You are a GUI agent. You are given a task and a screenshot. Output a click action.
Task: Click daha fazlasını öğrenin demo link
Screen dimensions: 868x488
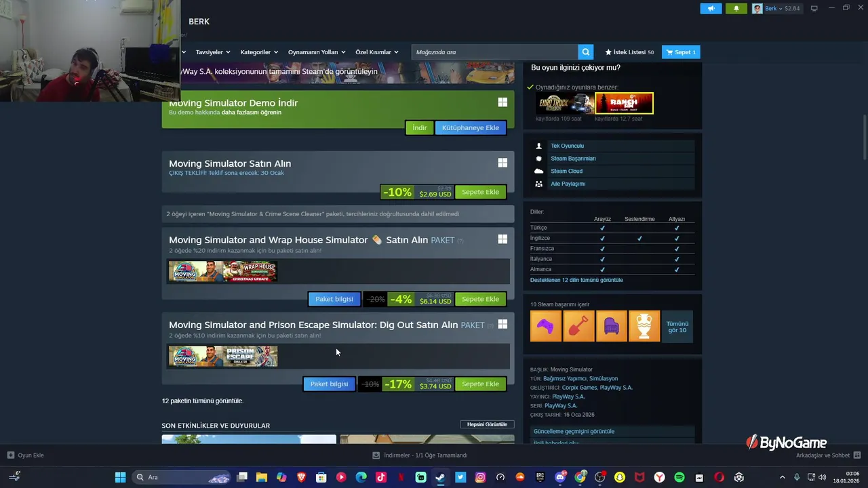[x=251, y=113]
